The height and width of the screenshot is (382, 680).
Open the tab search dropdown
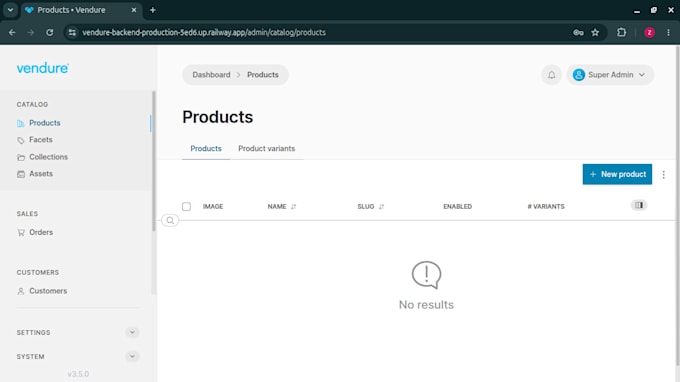[x=10, y=10]
